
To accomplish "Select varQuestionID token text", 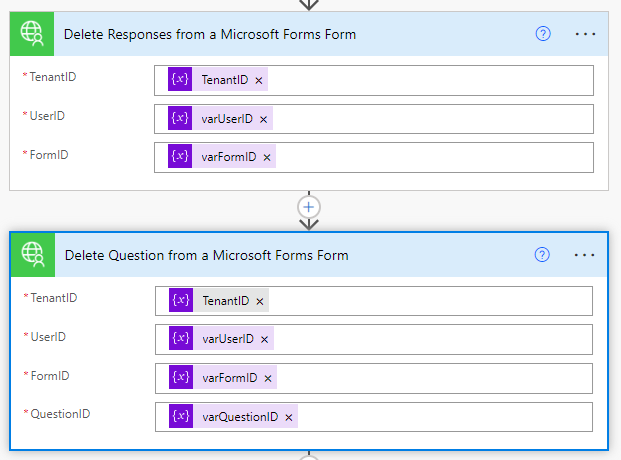I will (240, 417).
